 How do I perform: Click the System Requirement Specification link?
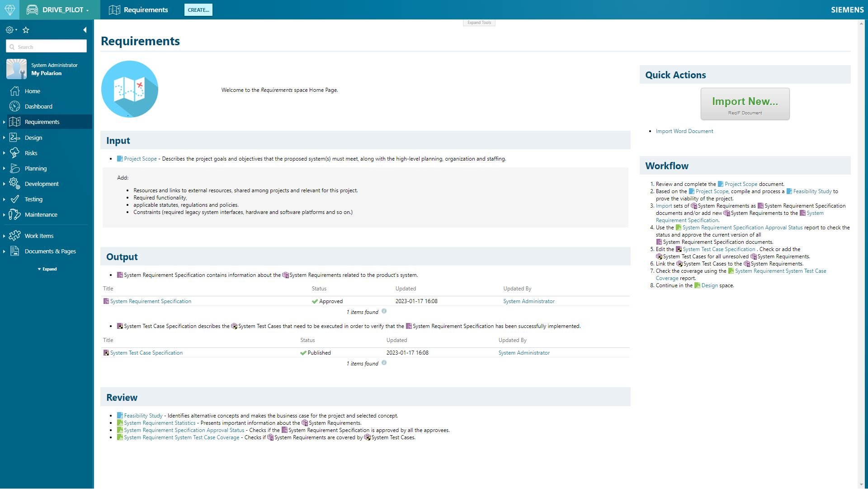coord(150,300)
